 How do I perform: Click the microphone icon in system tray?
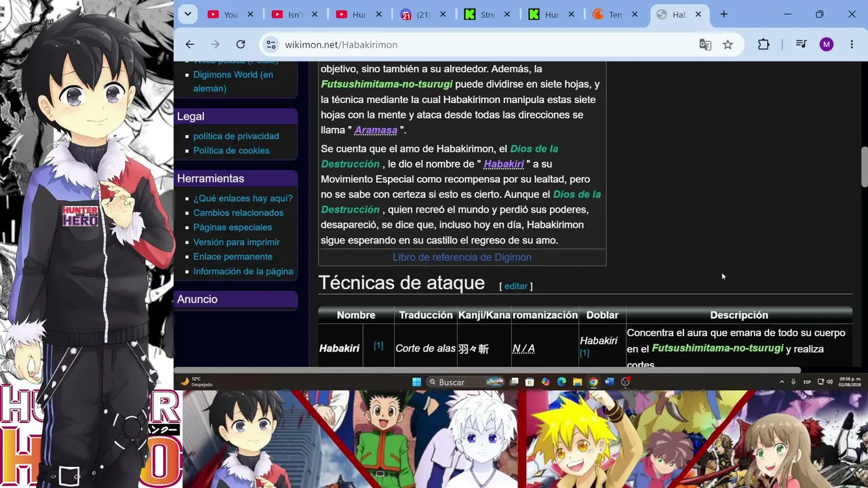pos(794,382)
